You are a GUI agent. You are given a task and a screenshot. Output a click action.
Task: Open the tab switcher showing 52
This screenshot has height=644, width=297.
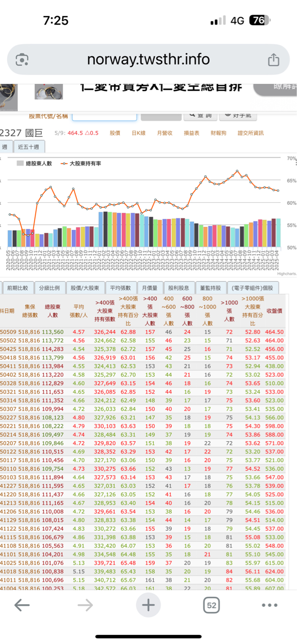[x=212, y=605]
